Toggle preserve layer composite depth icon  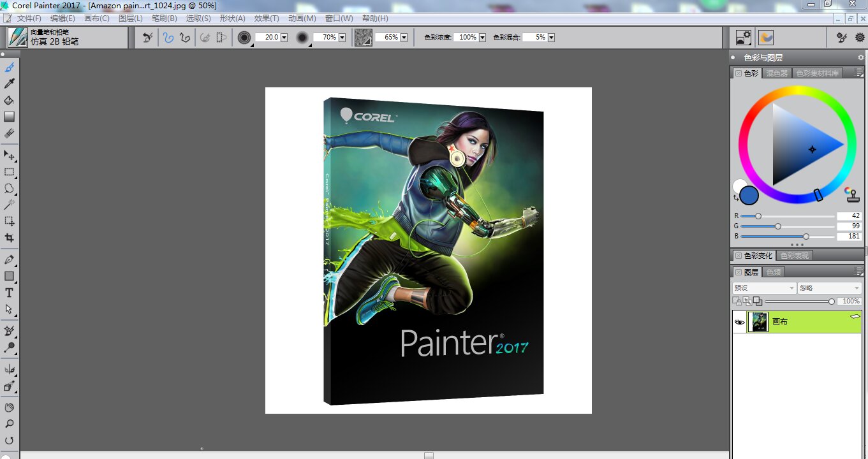[x=757, y=301]
